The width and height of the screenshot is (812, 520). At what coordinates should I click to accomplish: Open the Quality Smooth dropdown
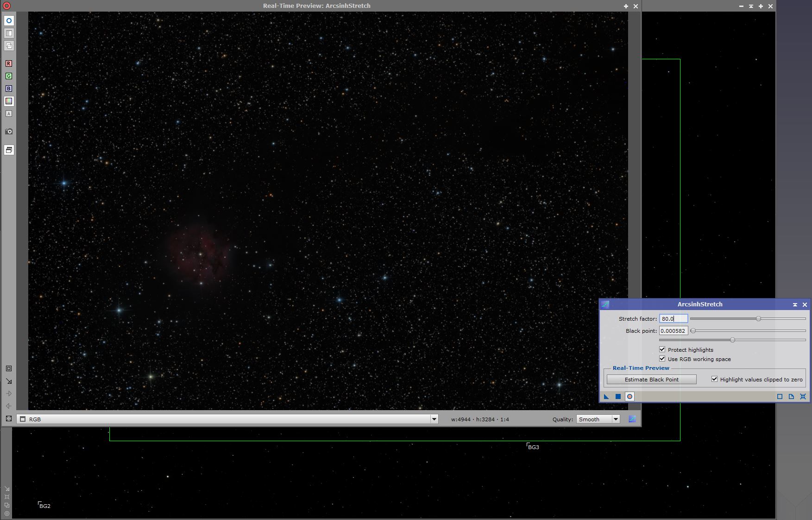point(616,419)
